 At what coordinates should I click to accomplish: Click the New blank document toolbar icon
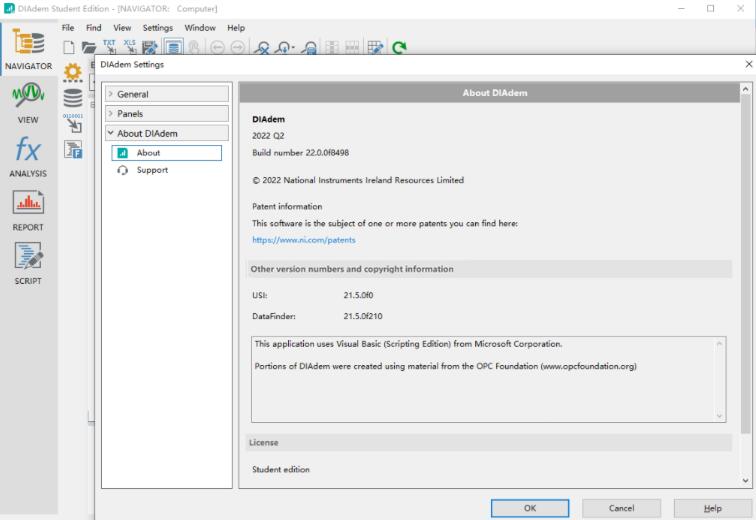69,47
